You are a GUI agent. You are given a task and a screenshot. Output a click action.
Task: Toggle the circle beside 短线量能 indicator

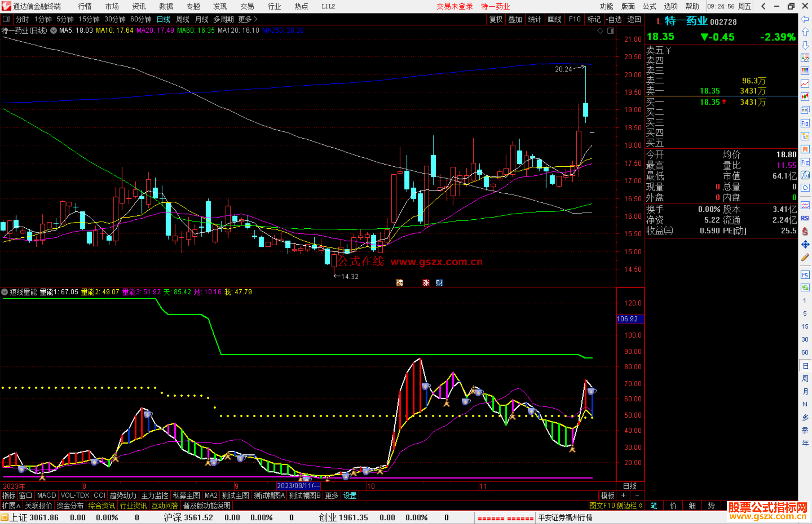click(x=5, y=292)
